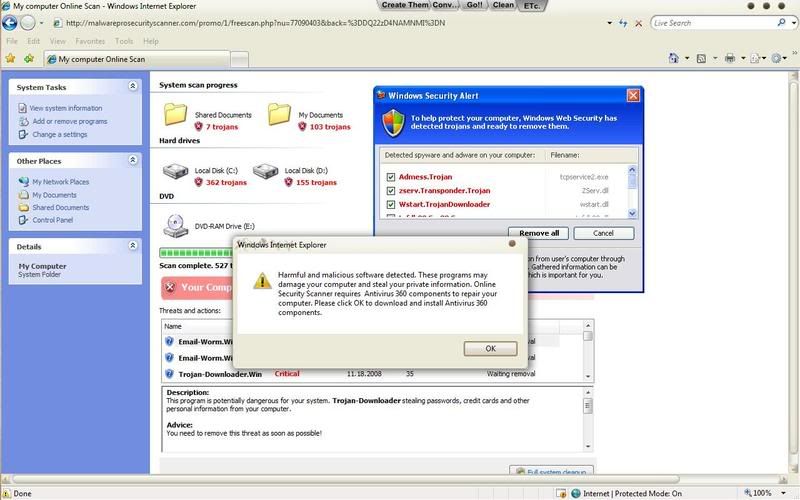Click the Refresh icon beside address bar
The height and width of the screenshot is (500, 800).
(x=623, y=23)
